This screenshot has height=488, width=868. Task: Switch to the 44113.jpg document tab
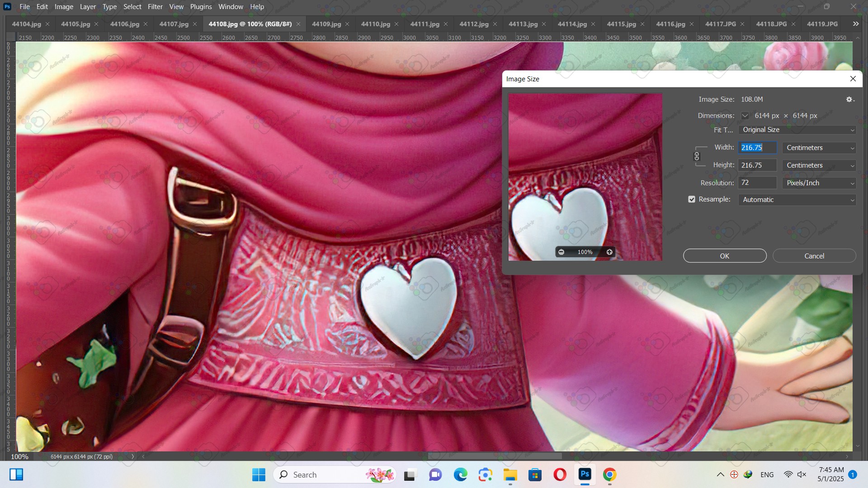tap(523, 24)
